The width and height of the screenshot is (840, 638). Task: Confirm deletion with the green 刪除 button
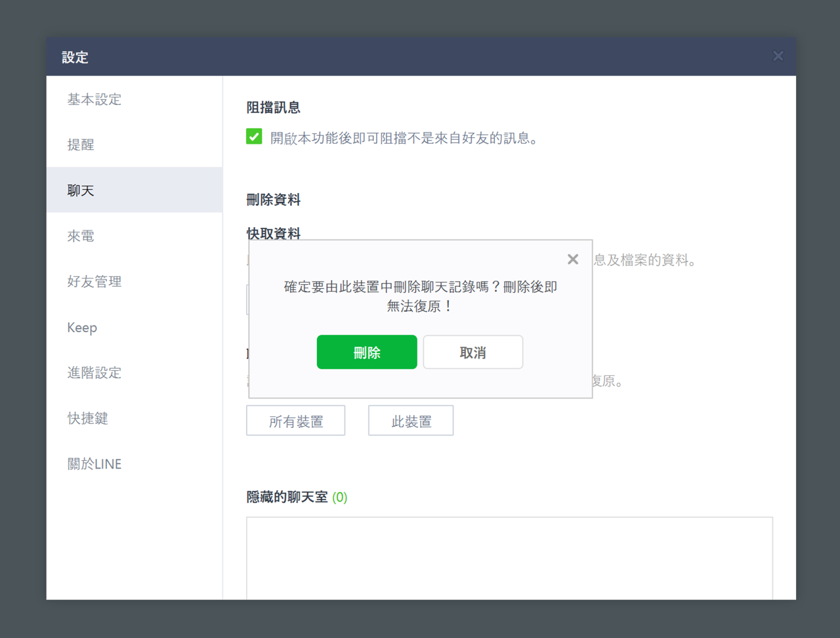[367, 352]
